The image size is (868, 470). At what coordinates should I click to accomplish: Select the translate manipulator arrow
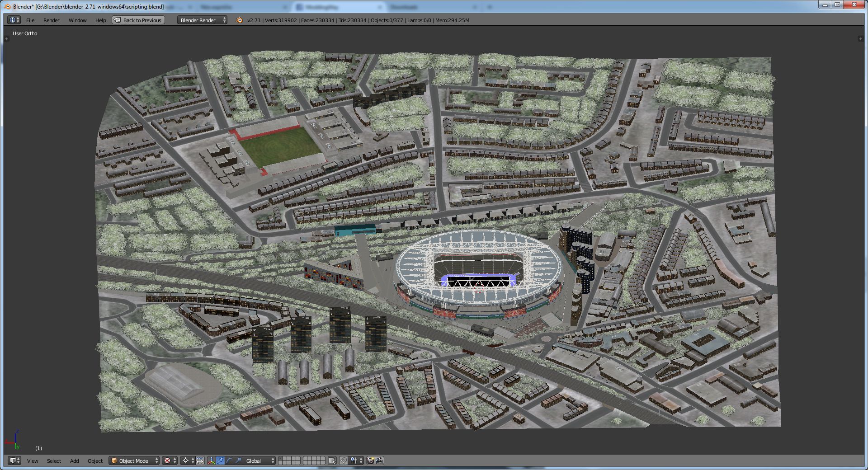pyautogui.click(x=220, y=461)
